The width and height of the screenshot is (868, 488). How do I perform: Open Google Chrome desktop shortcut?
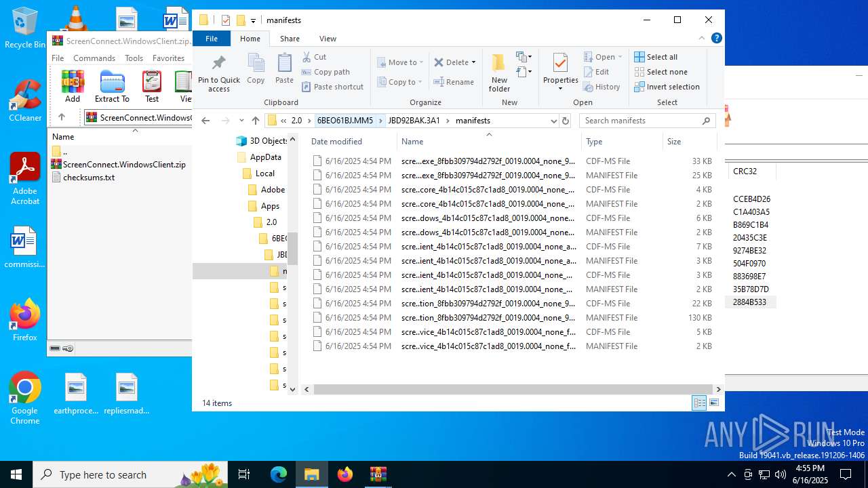(x=25, y=399)
